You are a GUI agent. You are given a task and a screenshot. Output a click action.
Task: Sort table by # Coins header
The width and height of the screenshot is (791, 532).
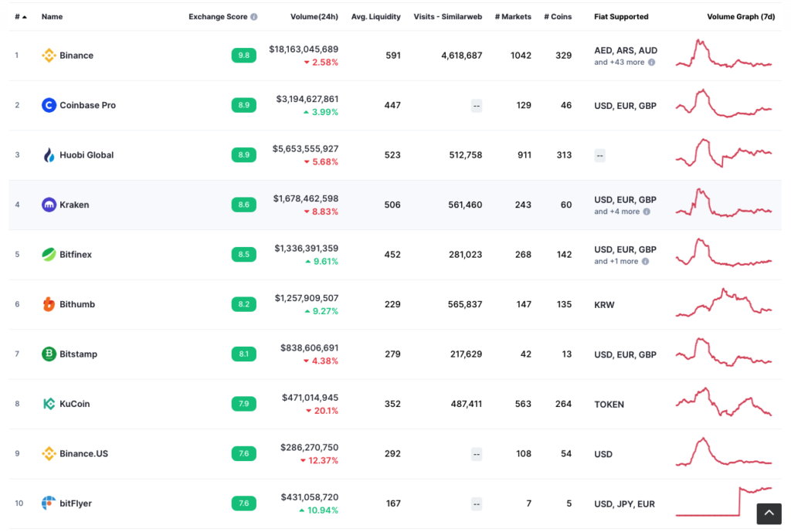click(558, 17)
